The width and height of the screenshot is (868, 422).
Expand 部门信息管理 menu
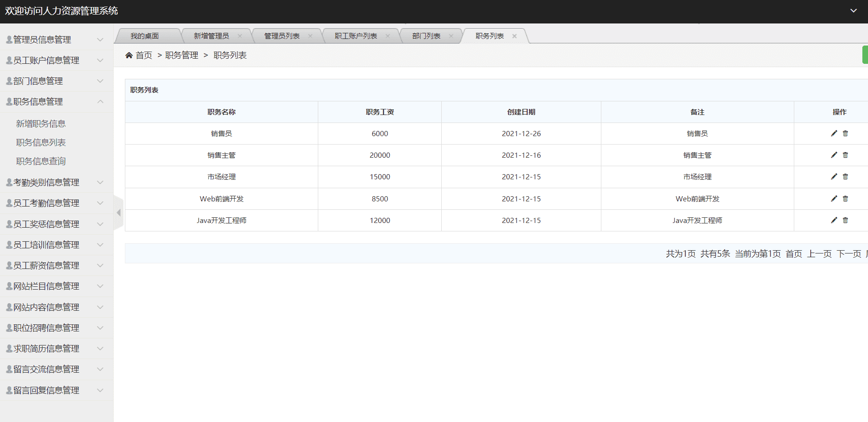tap(56, 81)
